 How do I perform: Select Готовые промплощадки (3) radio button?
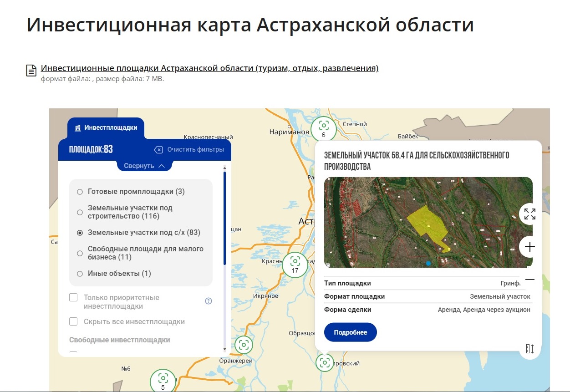(x=80, y=192)
